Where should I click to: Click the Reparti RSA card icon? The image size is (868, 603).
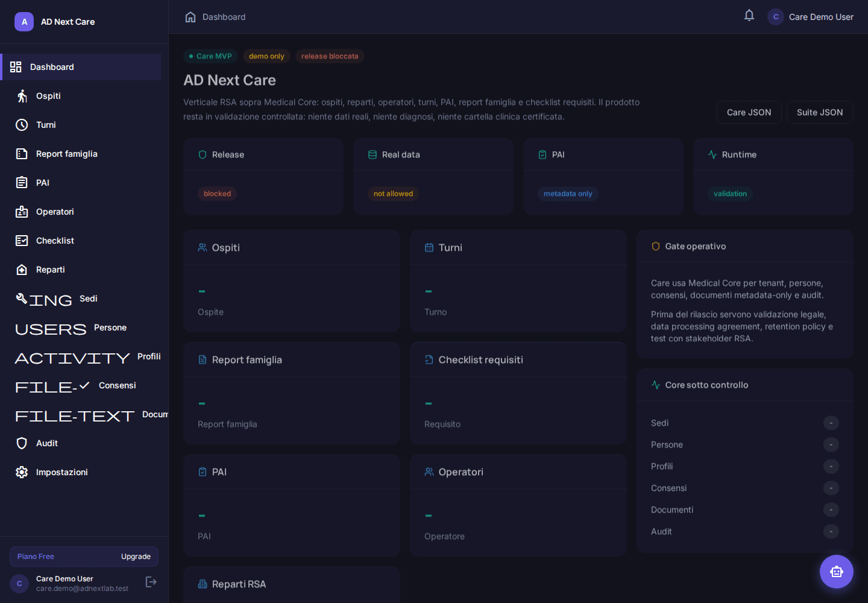(x=203, y=584)
